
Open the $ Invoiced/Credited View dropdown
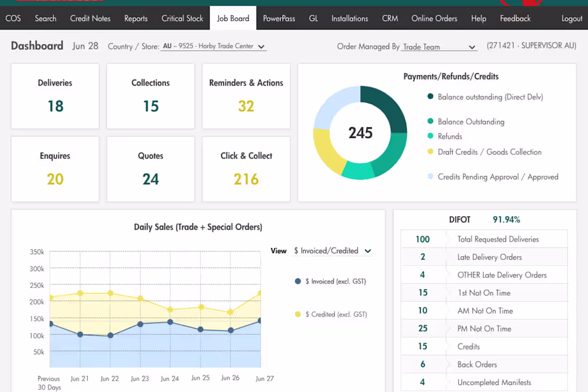[332, 251]
